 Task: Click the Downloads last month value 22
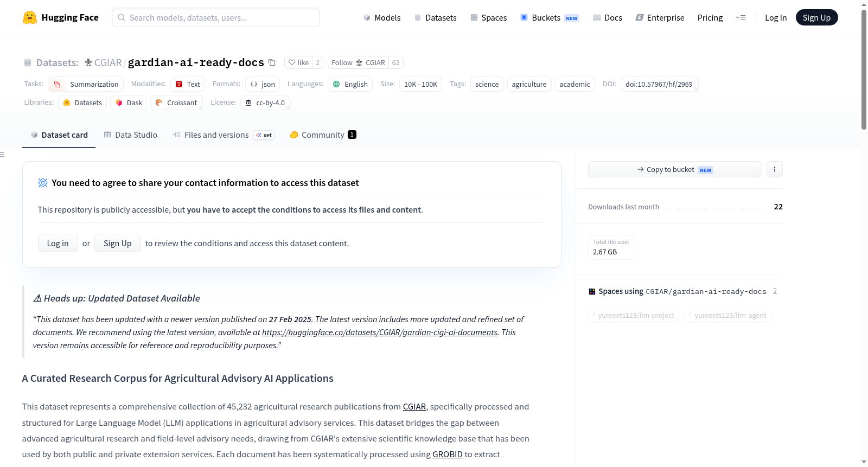[x=778, y=207]
